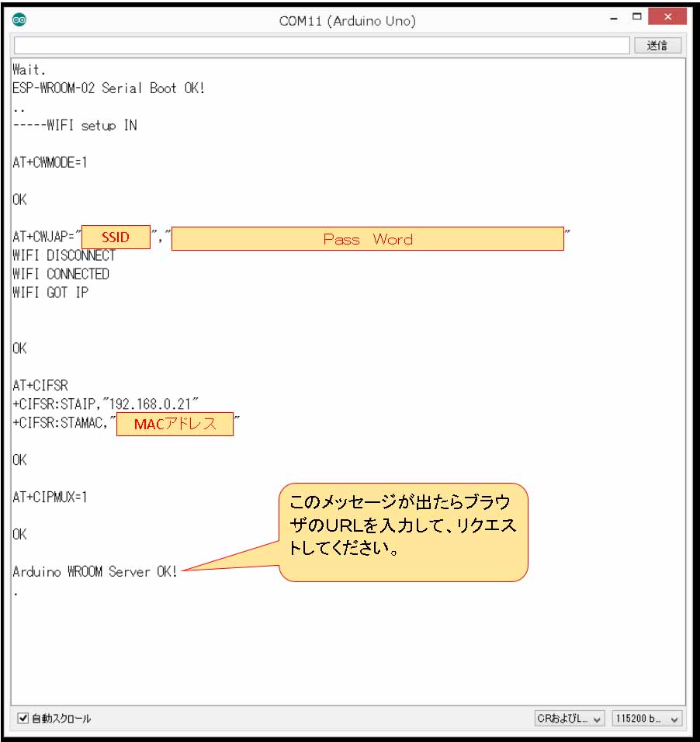Click the yellow callout message bubble
The width and height of the screenshot is (700, 742).
(x=403, y=532)
